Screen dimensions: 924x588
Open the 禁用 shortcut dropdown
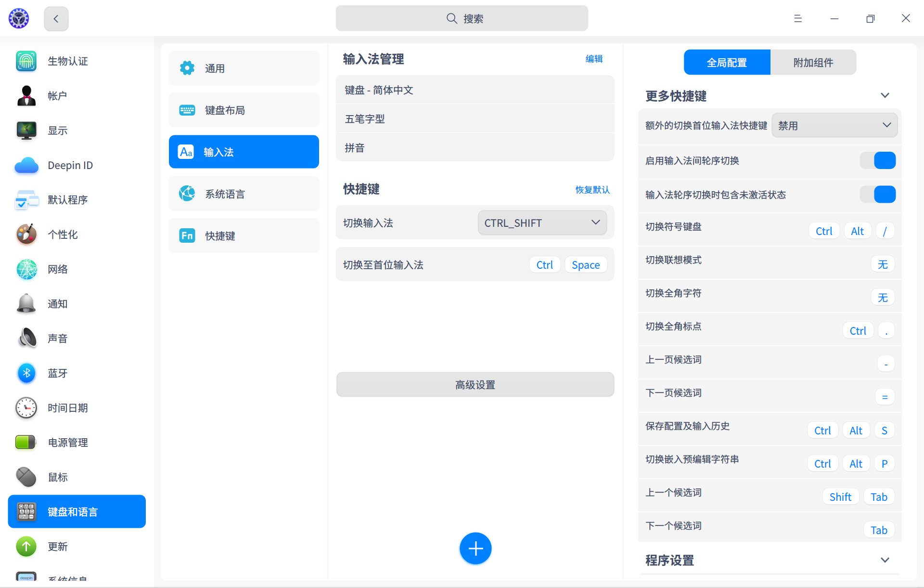pyautogui.click(x=834, y=125)
